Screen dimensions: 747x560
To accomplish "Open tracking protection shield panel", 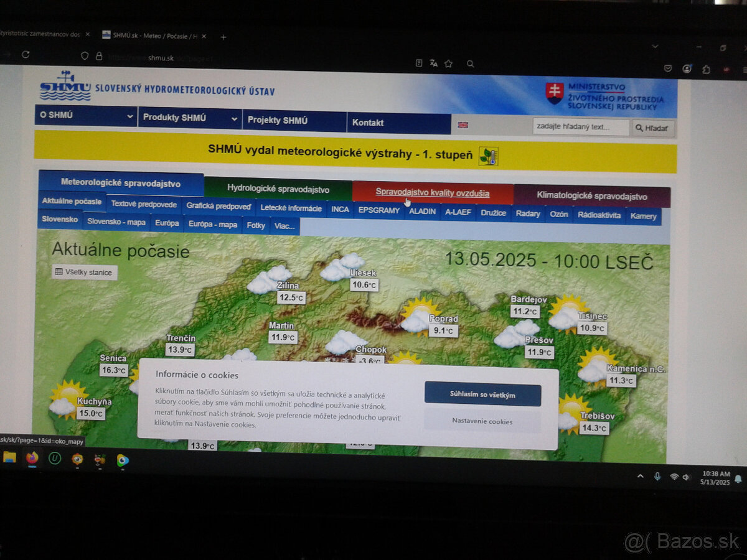I will tap(85, 55).
